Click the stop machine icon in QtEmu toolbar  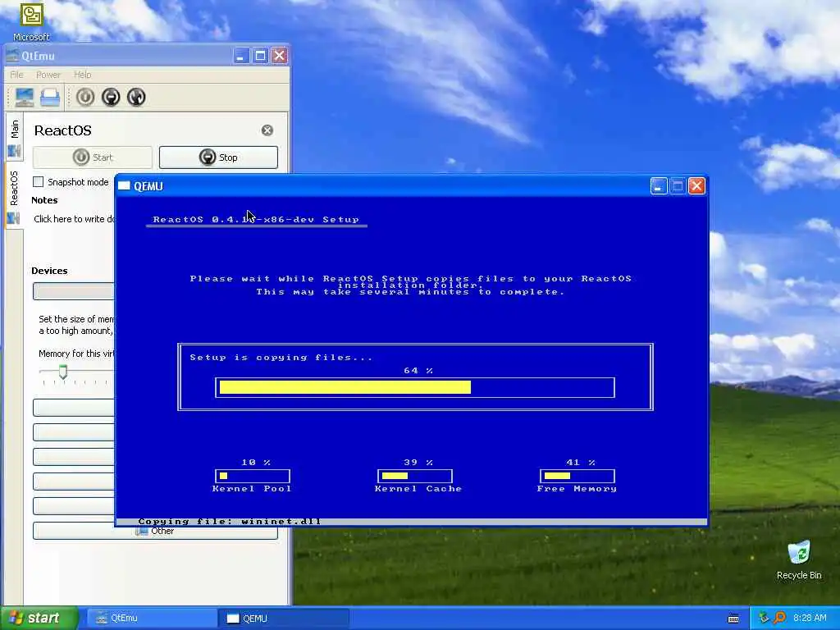tap(111, 97)
